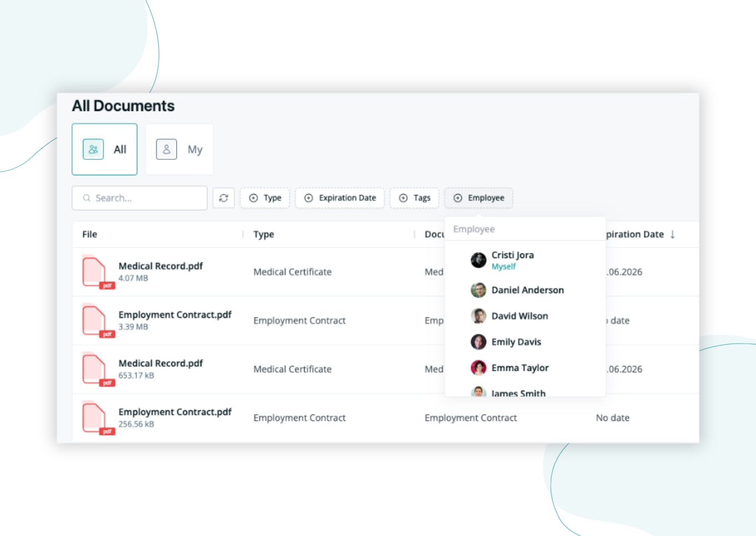Select Daniel Anderson from the employee list

pyautogui.click(x=527, y=290)
